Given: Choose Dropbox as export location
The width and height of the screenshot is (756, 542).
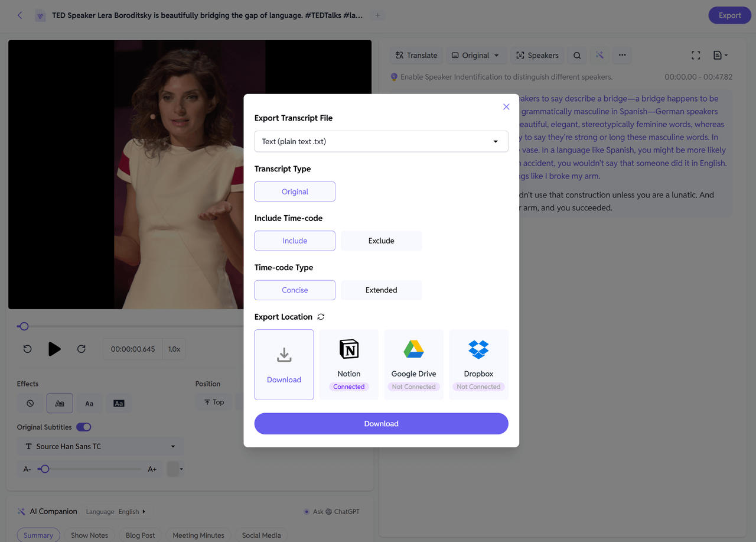Looking at the screenshot, I should pos(478,349).
